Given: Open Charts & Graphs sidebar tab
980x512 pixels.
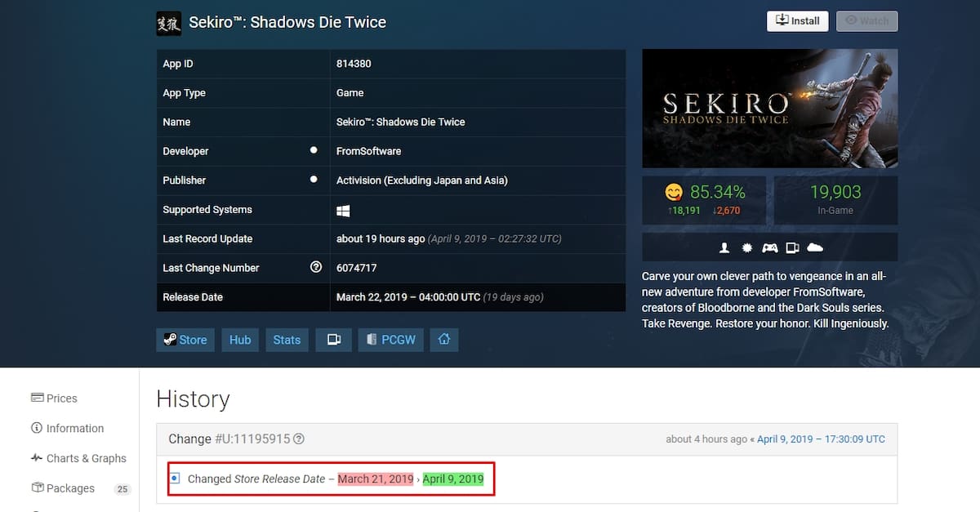Looking at the screenshot, I should pos(78,459).
